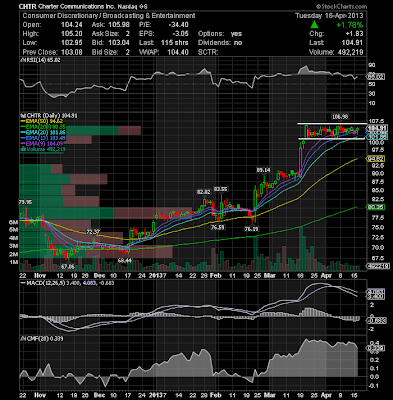Click the P/E value -34.40

178,25
